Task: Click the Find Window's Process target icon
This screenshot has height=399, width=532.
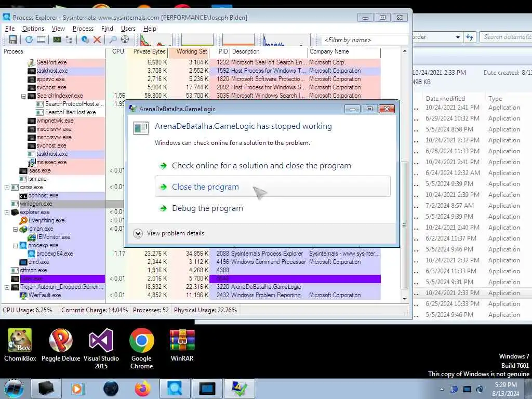Action: click(x=125, y=39)
